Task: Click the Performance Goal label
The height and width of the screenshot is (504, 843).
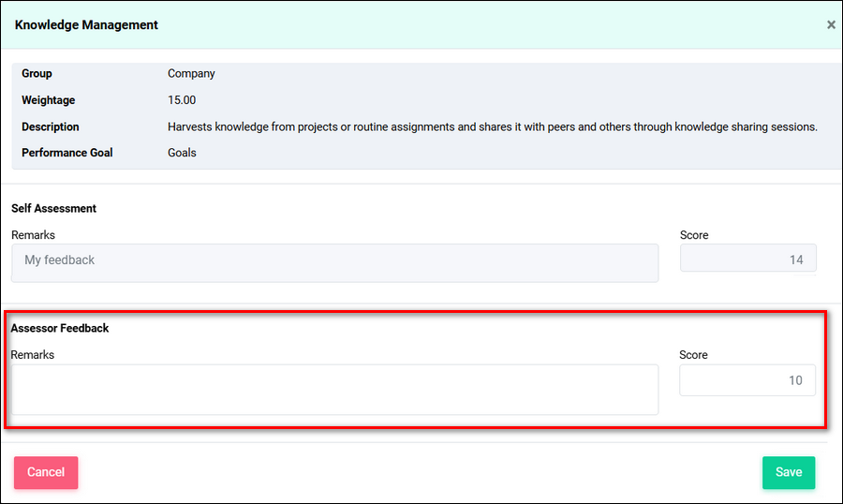Action: 67,153
